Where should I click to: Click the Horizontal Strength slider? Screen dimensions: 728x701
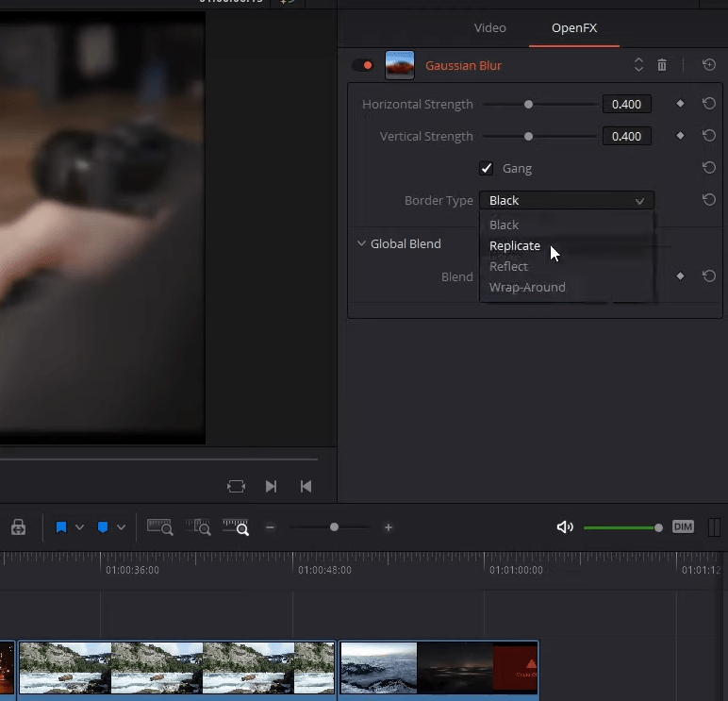pos(539,105)
